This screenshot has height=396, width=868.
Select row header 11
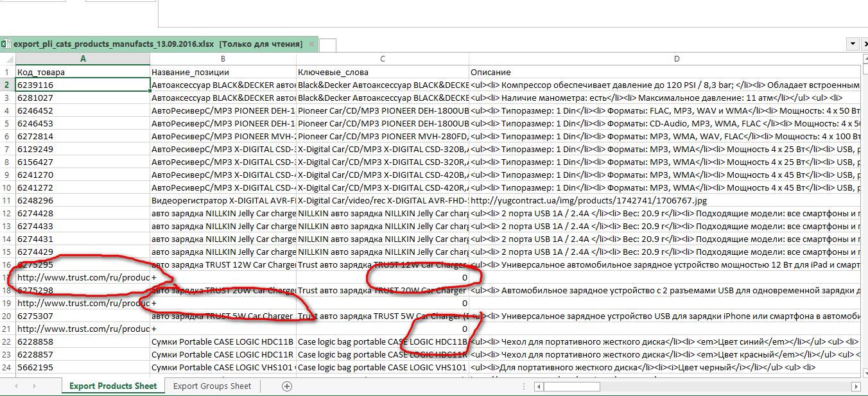pos(7,200)
